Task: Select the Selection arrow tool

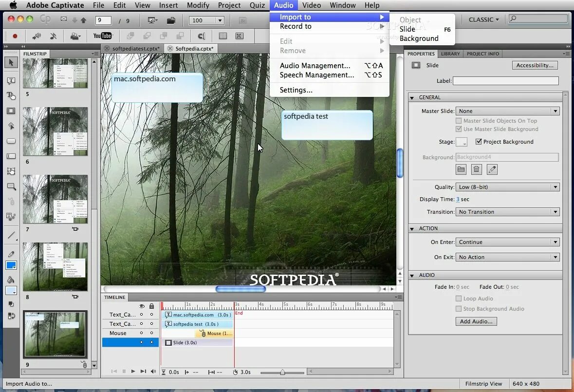Action: click(x=11, y=63)
